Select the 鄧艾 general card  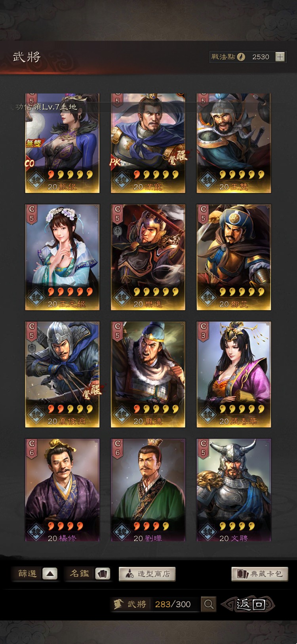point(234,257)
